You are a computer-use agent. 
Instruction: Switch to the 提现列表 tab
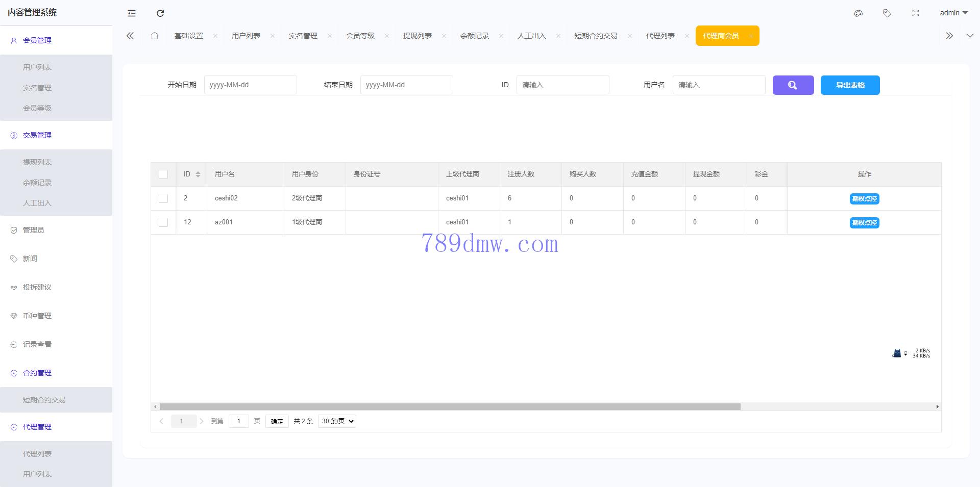point(417,36)
